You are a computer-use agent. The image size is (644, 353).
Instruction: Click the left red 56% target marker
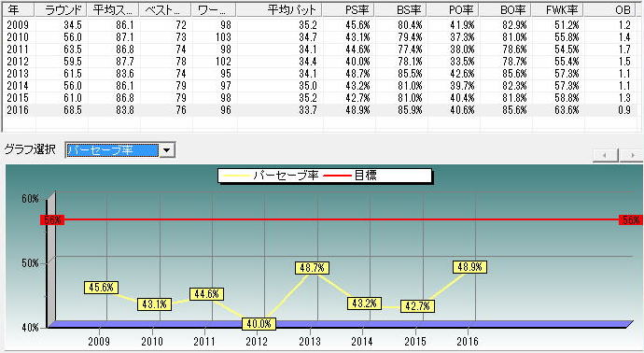(52, 219)
